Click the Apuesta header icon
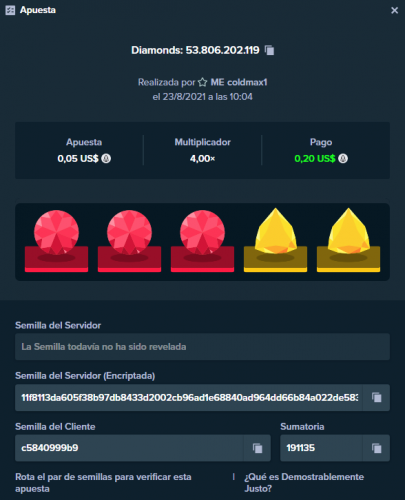 [x=10, y=10]
